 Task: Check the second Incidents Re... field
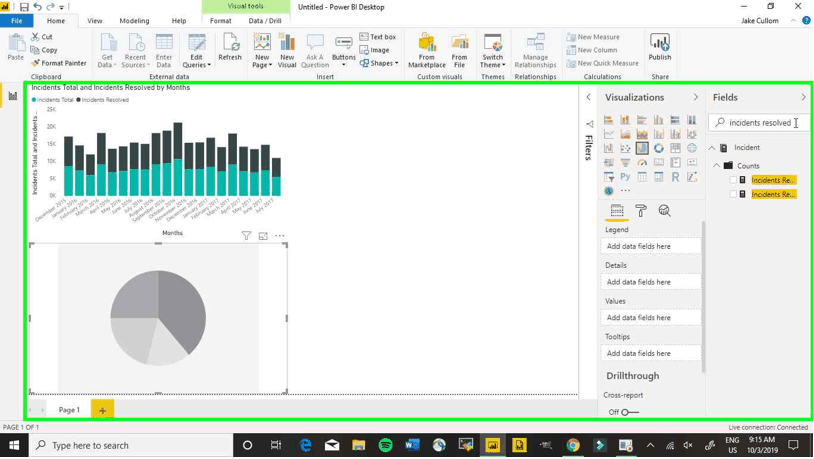(x=733, y=194)
